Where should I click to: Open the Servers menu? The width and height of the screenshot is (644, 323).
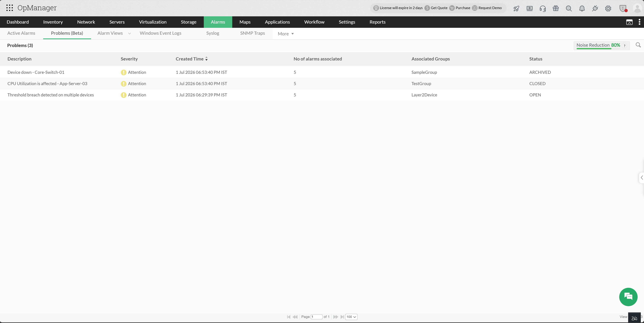117,22
